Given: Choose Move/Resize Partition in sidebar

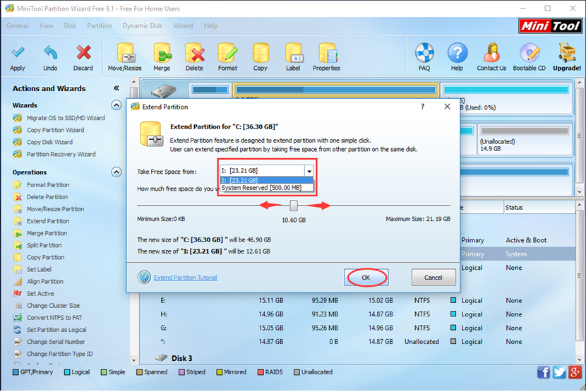Looking at the screenshot, I should click(55, 209).
